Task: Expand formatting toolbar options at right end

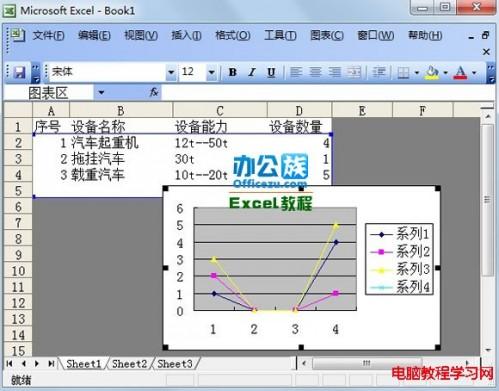Action: pyautogui.click(x=491, y=73)
